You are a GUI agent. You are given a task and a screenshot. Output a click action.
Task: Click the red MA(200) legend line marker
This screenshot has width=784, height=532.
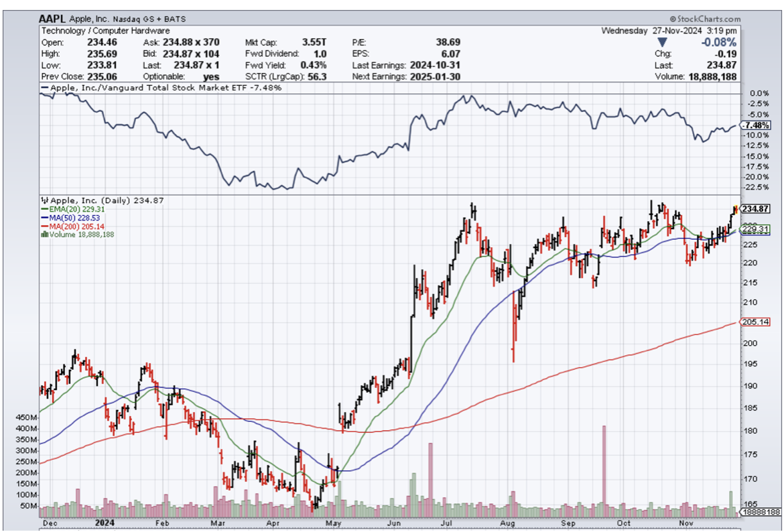(44, 226)
